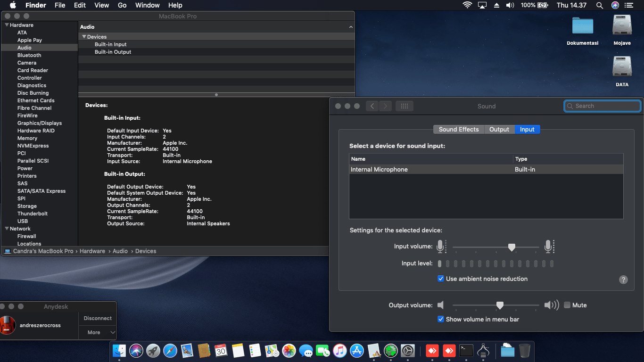Open AirPlay display menu in menu bar
Viewport: 644px width, 362px height.
[x=482, y=5]
